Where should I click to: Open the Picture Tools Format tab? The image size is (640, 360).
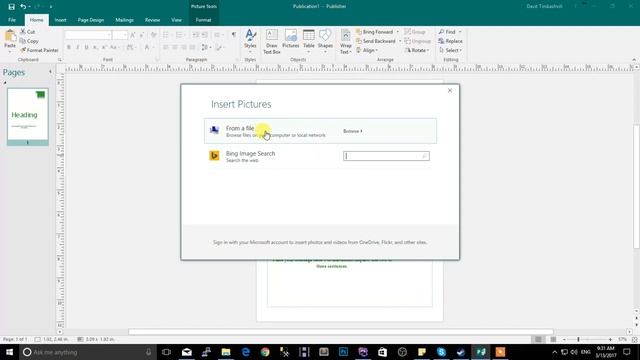(x=203, y=20)
